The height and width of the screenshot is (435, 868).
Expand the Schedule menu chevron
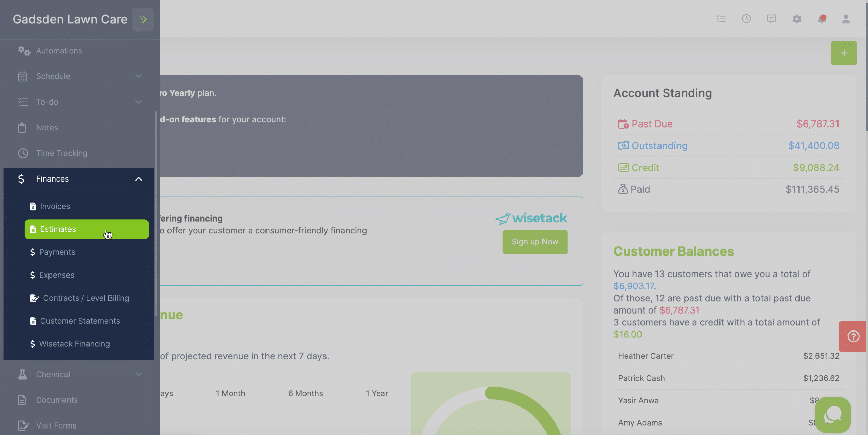(139, 76)
